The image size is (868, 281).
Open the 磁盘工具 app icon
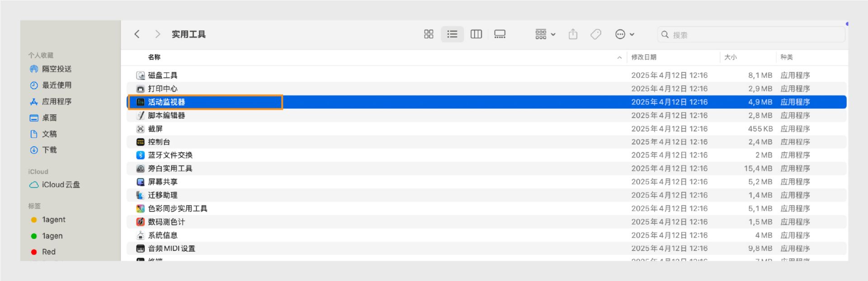(x=141, y=76)
